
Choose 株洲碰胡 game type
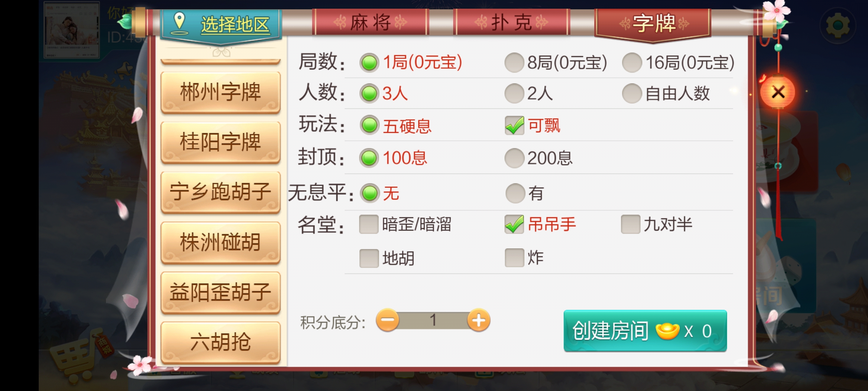tap(221, 242)
